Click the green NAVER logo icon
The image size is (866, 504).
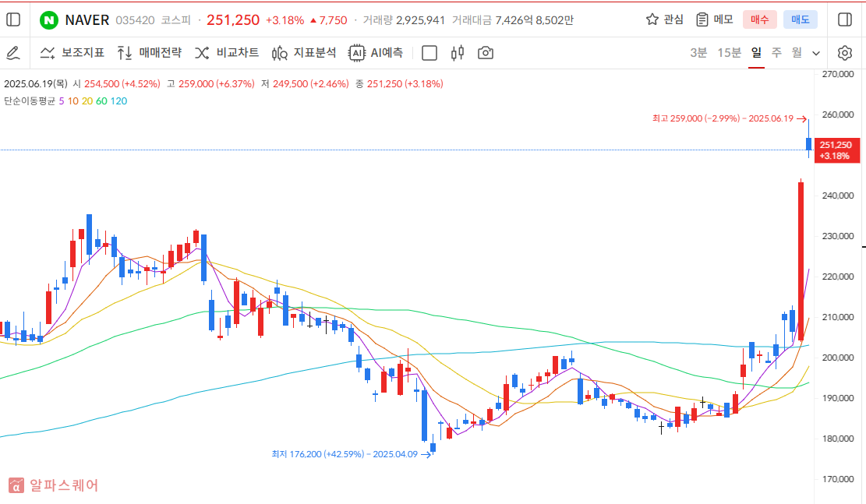coord(49,20)
